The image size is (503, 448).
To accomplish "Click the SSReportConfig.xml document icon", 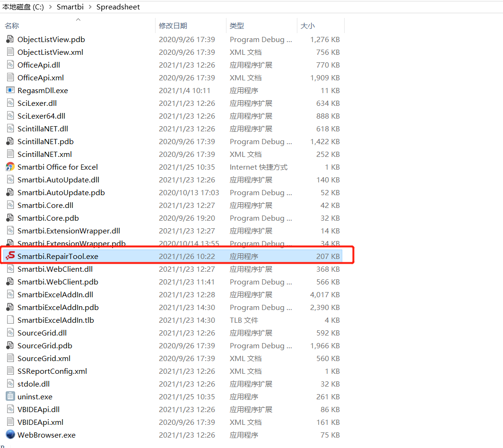I will [10, 371].
